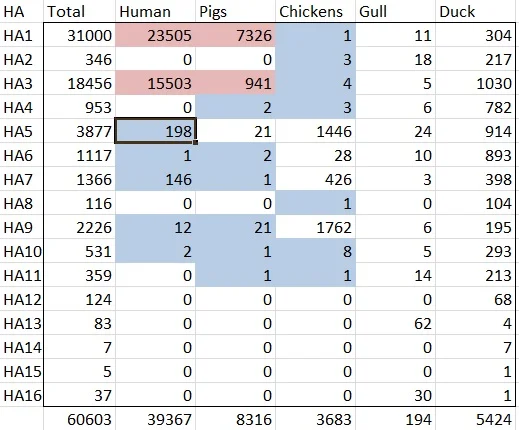Select the HA3 Pigs cell 941
The width and height of the screenshot is (519, 430).
click(235, 83)
